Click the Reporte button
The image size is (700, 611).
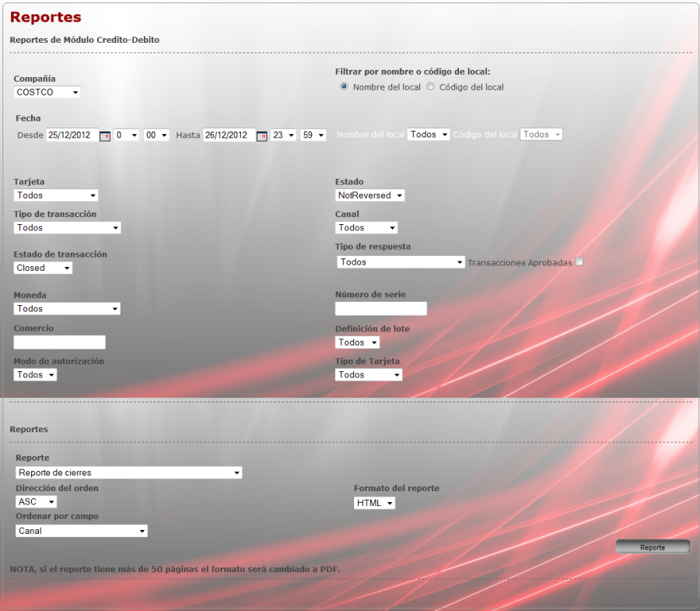[x=653, y=547]
